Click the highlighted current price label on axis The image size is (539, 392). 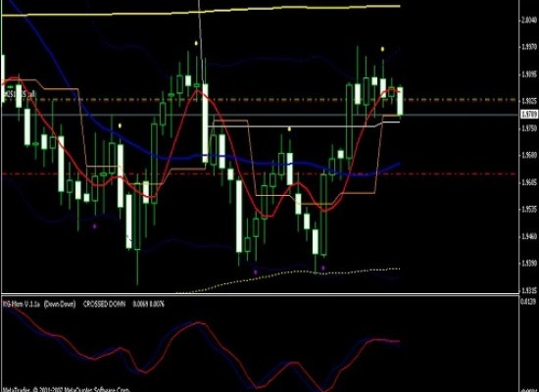[529, 114]
